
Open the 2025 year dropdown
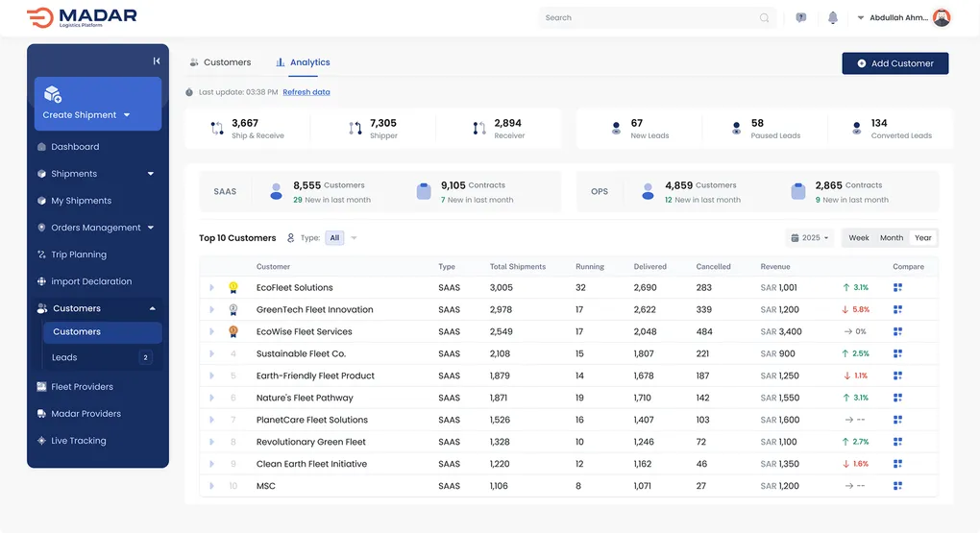click(x=810, y=238)
